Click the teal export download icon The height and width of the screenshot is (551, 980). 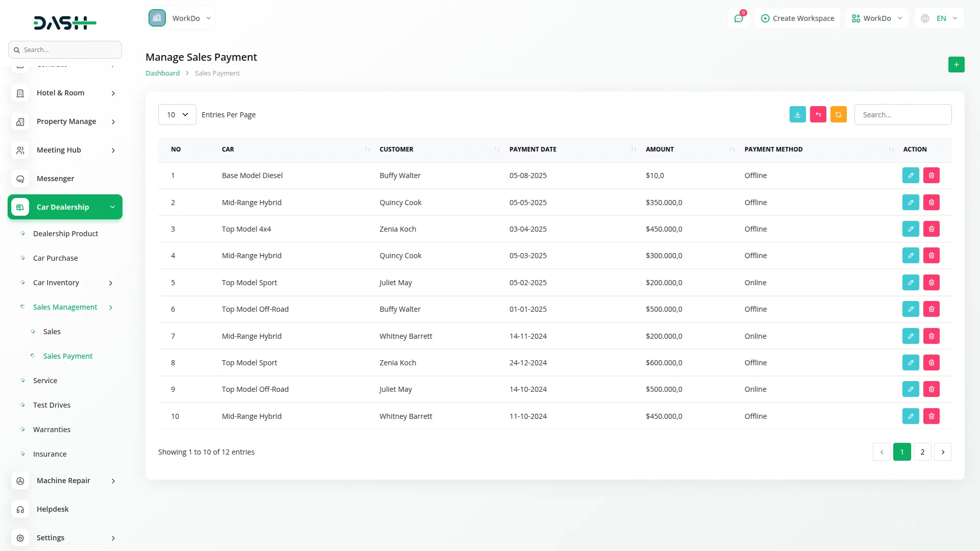(x=797, y=115)
